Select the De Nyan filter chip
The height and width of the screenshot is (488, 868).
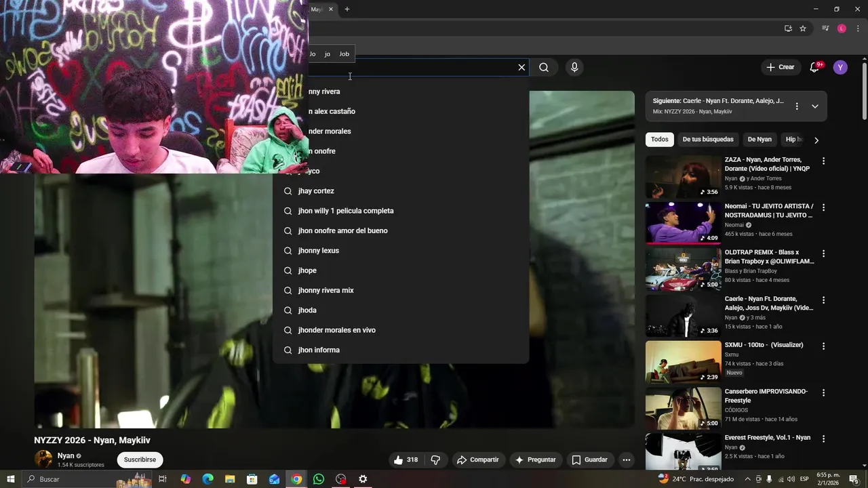click(x=759, y=140)
